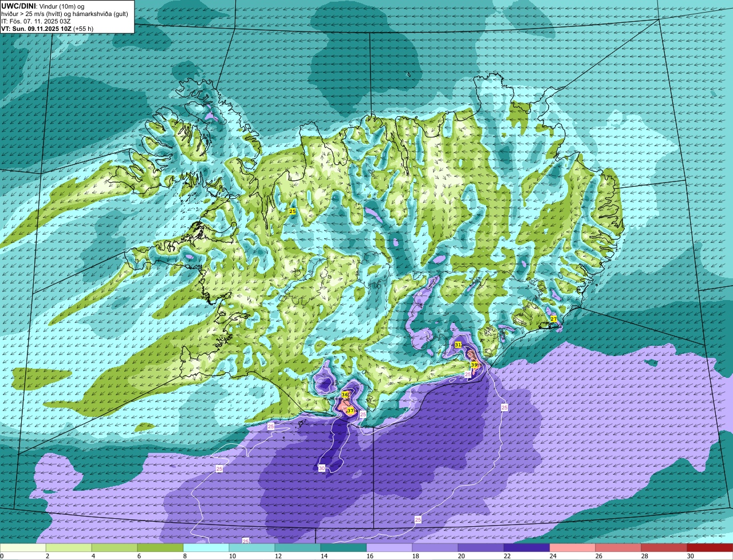Select the init time "IT: Fös. 07. 11. 2025 03Z"
The width and height of the screenshot is (733, 560).
pyautogui.click(x=36, y=21)
